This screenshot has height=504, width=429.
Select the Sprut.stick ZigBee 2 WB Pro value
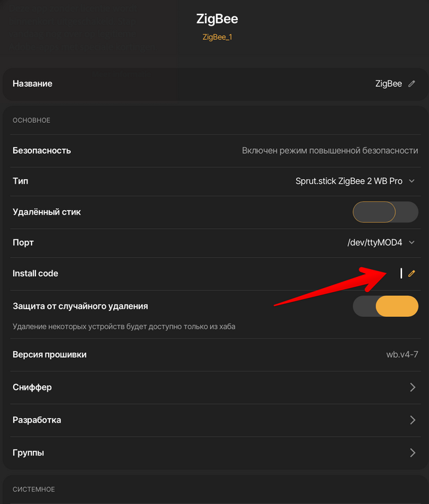click(x=349, y=181)
